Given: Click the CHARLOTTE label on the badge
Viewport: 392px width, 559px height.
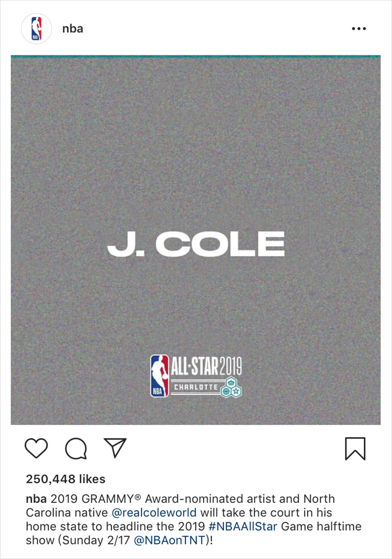Looking at the screenshot, I should coord(196,387).
